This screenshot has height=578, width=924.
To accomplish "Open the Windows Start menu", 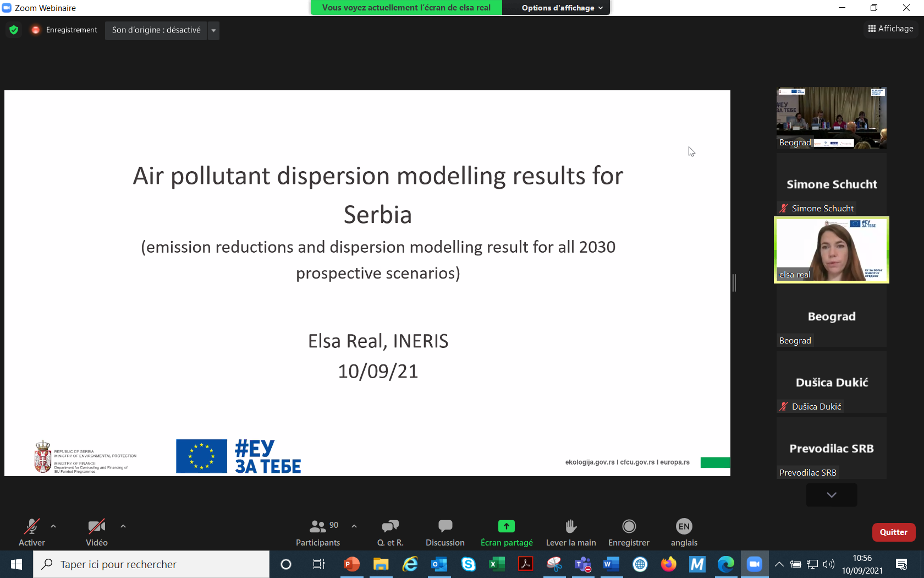I will coord(16,564).
